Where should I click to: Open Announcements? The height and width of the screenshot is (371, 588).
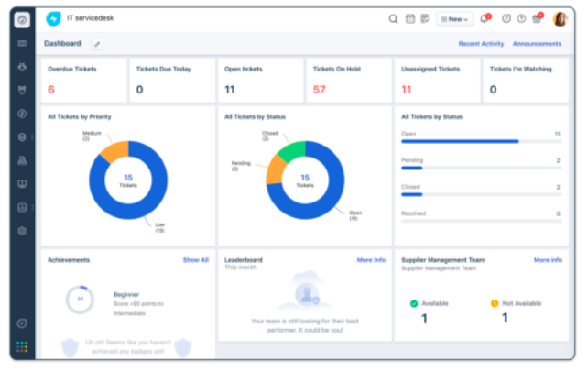[537, 44]
